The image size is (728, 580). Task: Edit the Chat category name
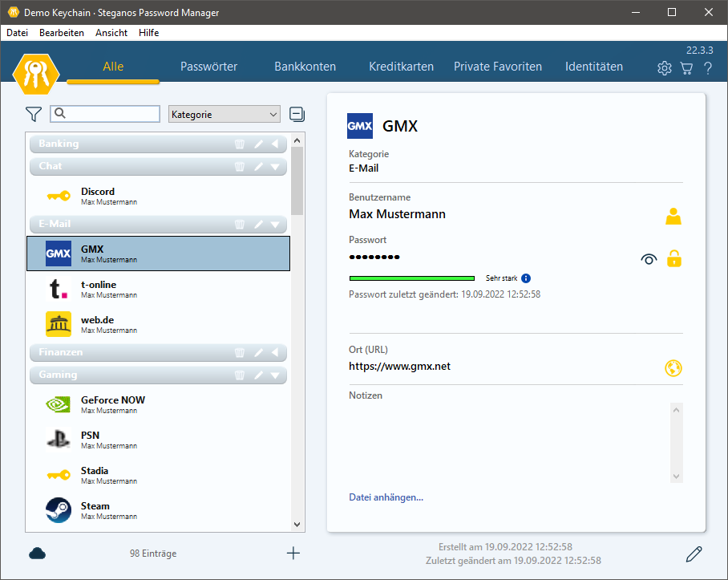[259, 166]
